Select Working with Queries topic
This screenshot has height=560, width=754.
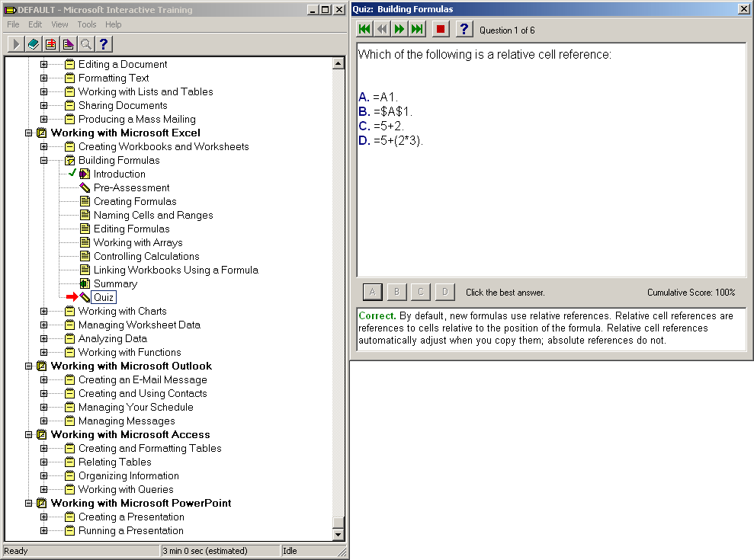pos(126,489)
